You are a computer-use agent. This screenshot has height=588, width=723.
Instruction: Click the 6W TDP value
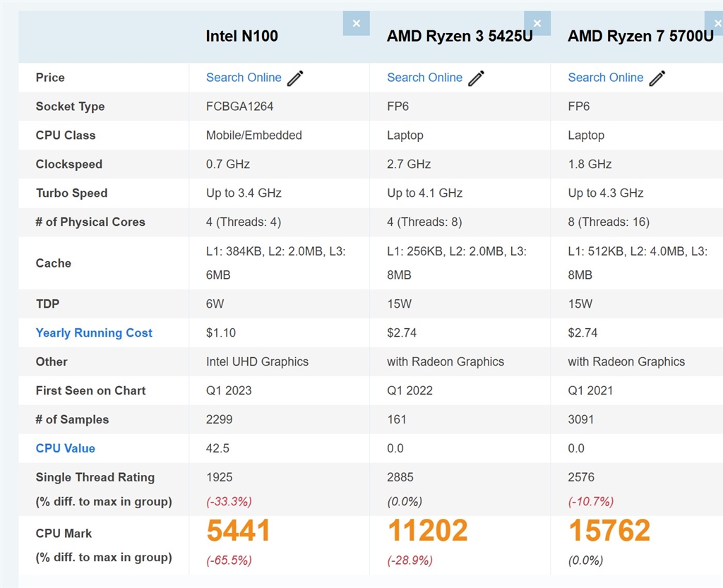[x=215, y=304]
